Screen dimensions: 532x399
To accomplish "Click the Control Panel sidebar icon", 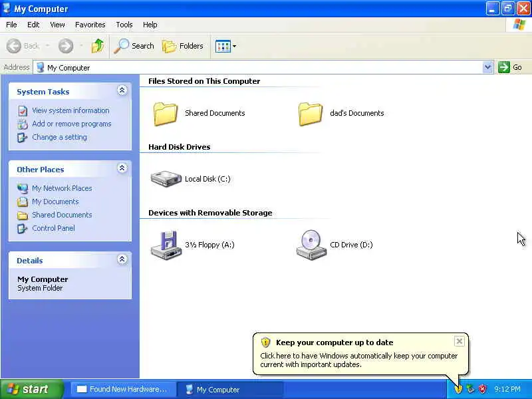I will pos(23,228).
